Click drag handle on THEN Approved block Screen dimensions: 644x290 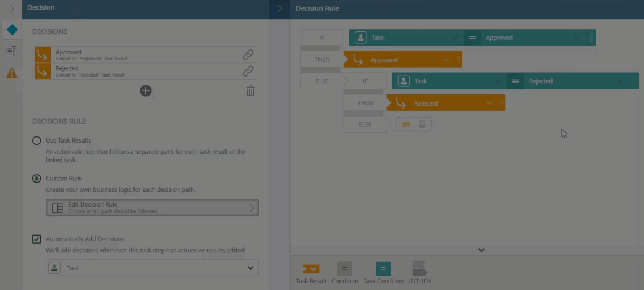tap(459, 60)
